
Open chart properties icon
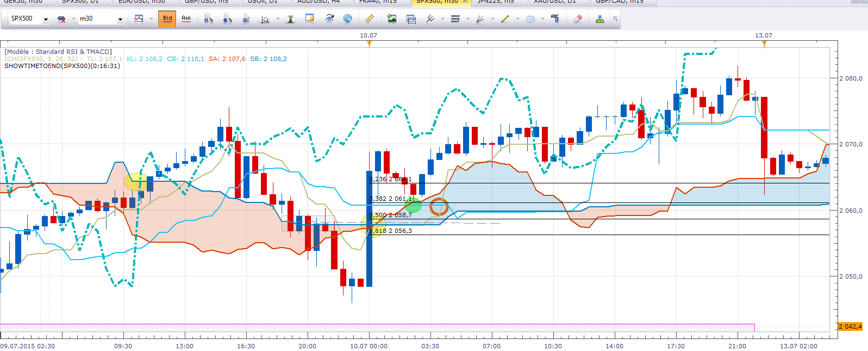pos(310,19)
